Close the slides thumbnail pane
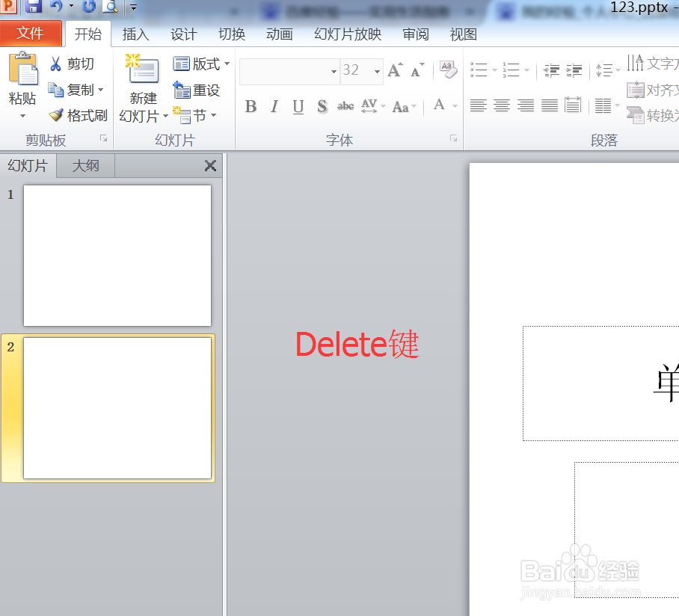679x616 pixels. coord(210,165)
